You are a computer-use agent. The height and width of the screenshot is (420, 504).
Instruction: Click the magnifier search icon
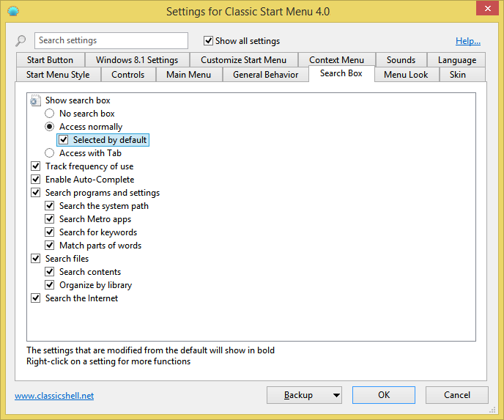(21, 40)
